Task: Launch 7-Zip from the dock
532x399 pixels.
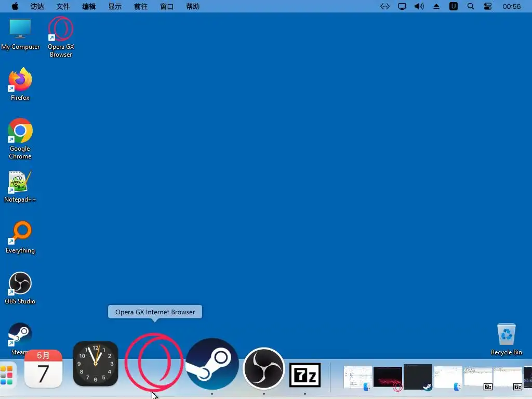Action: tap(304, 375)
